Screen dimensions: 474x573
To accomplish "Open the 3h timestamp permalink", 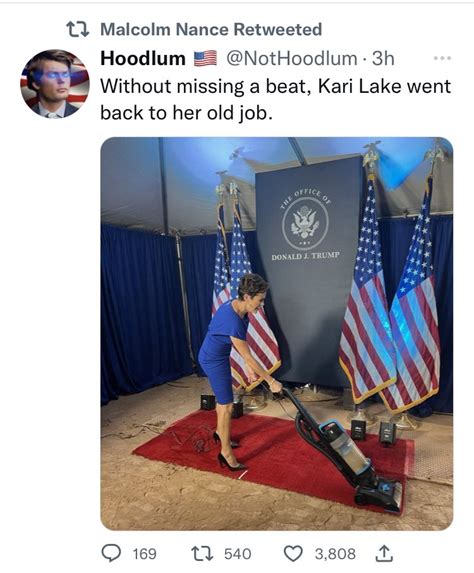I will click(x=383, y=58).
